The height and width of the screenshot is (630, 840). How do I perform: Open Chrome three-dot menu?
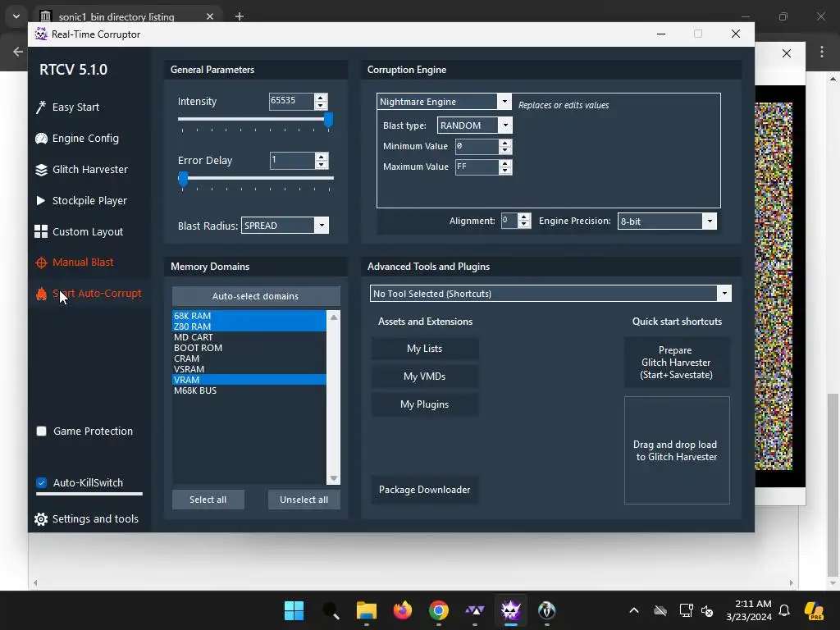point(822,52)
